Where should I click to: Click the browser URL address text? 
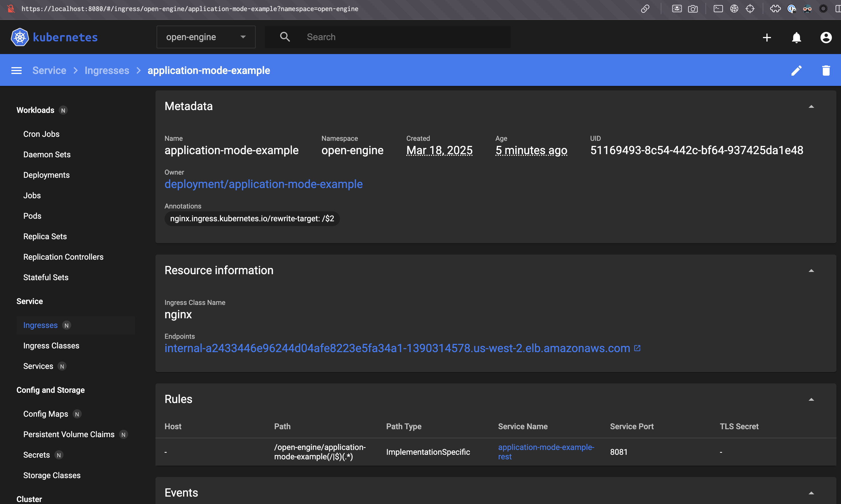(x=190, y=9)
